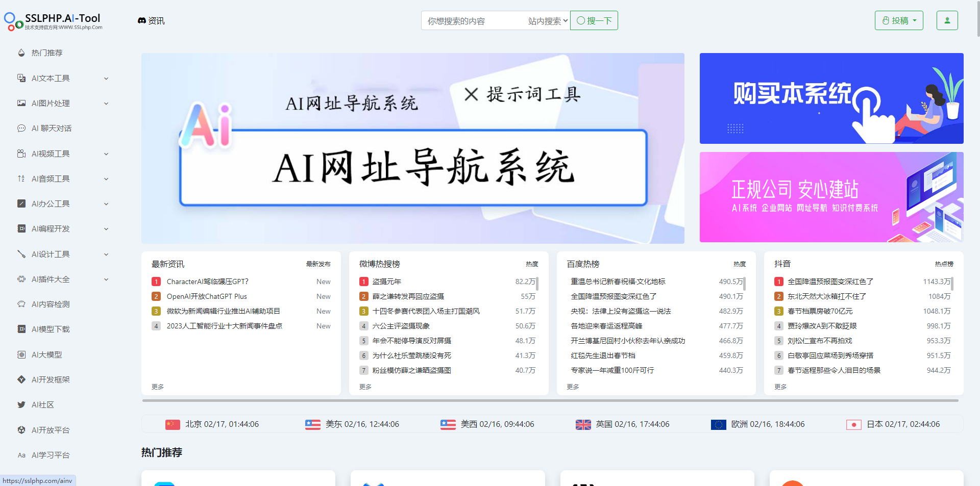The image size is (980, 486).
Task: Click the AI社区 Twitter bird icon
Action: [21, 405]
